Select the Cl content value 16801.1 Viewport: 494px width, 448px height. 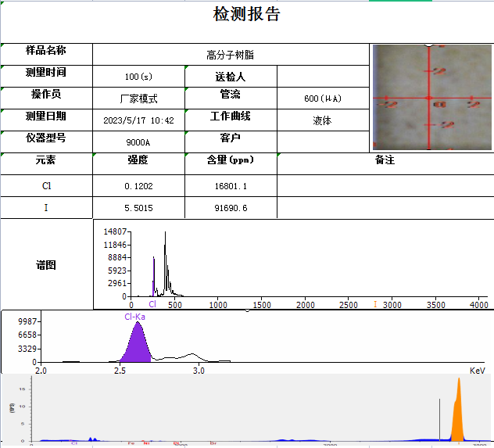click(231, 186)
